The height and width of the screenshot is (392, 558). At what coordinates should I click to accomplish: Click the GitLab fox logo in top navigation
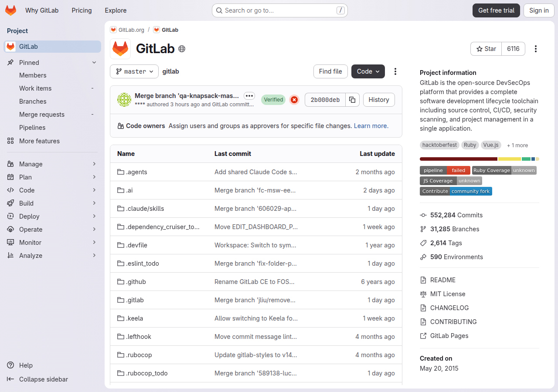pos(10,10)
